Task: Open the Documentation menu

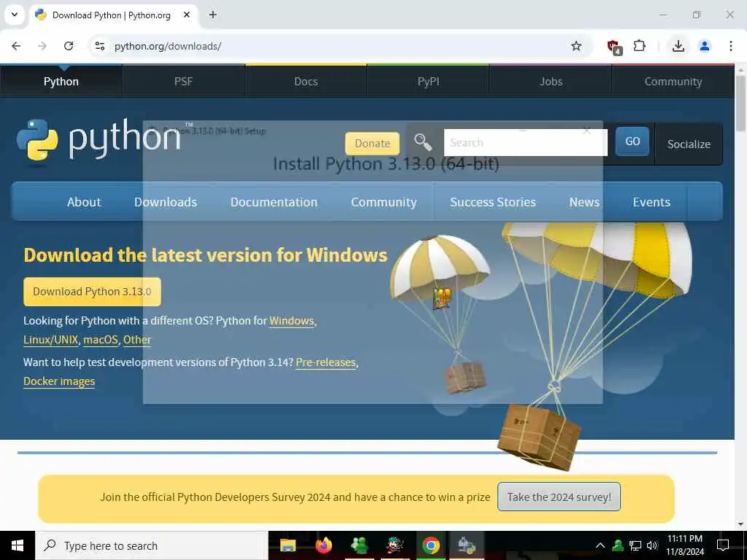Action: click(274, 202)
